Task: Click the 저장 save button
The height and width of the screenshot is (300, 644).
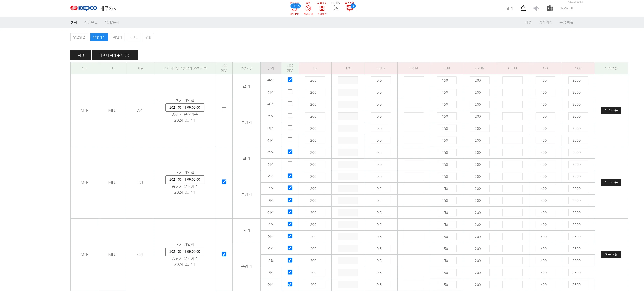Action: coord(81,55)
